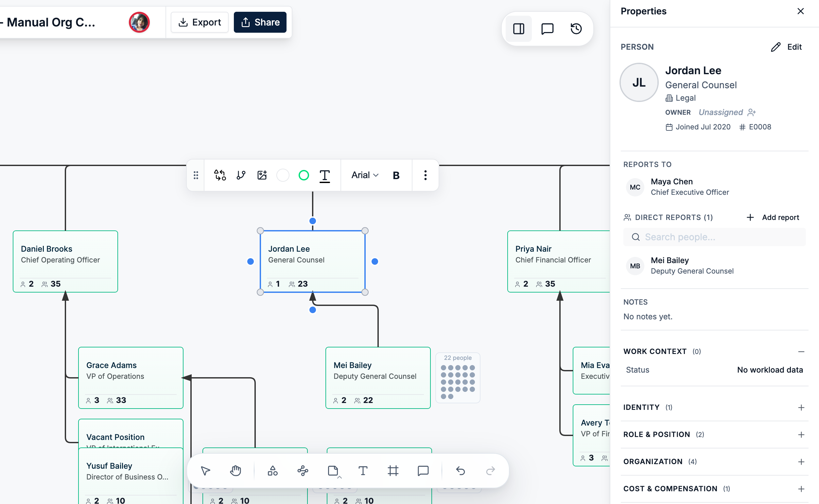Collapse the Work Context section
This screenshot has height=504, width=819.
tap(801, 351)
